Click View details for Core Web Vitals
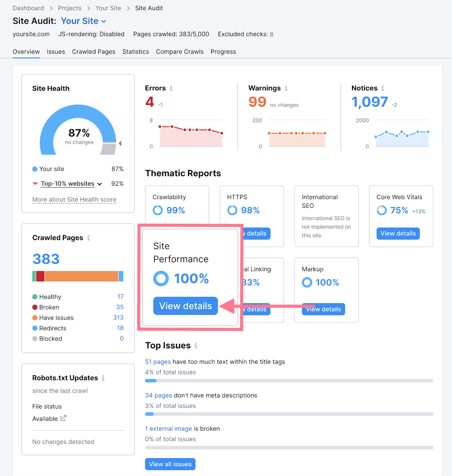This screenshot has width=452, height=476. pos(398,234)
